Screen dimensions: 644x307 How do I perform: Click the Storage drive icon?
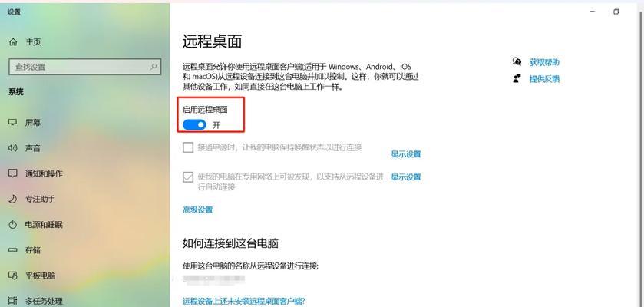[13, 249]
